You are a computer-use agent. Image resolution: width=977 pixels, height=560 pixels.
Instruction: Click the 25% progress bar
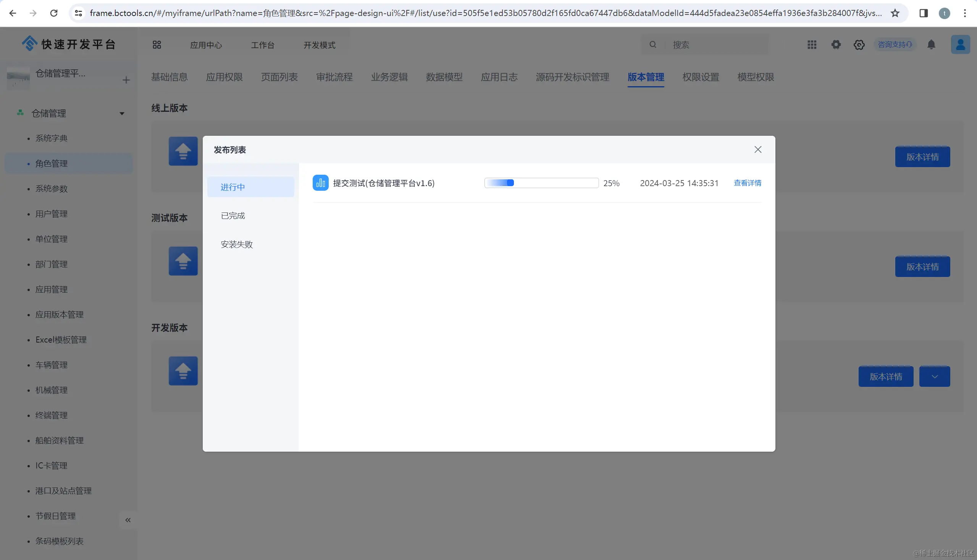click(541, 183)
